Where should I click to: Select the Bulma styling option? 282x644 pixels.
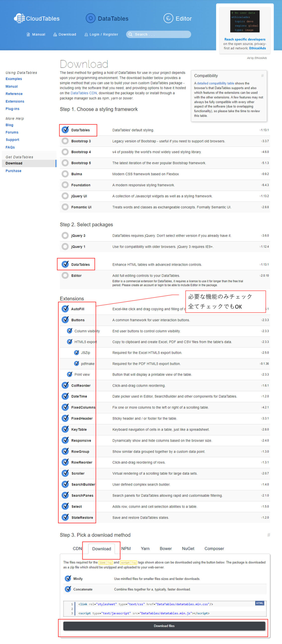pos(65,174)
